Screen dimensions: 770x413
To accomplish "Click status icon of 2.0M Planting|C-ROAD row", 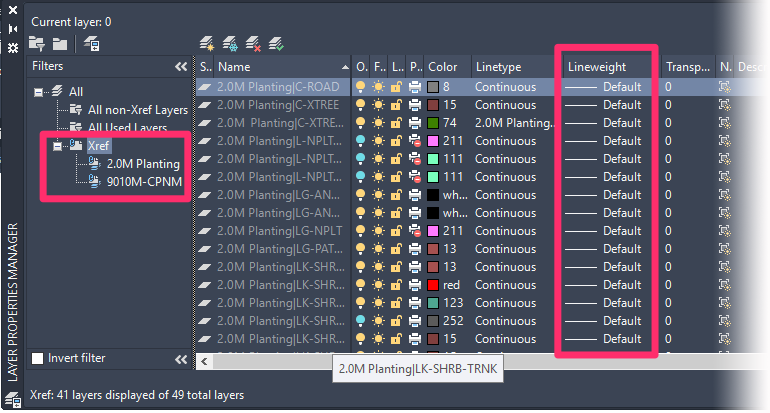I will (205, 87).
